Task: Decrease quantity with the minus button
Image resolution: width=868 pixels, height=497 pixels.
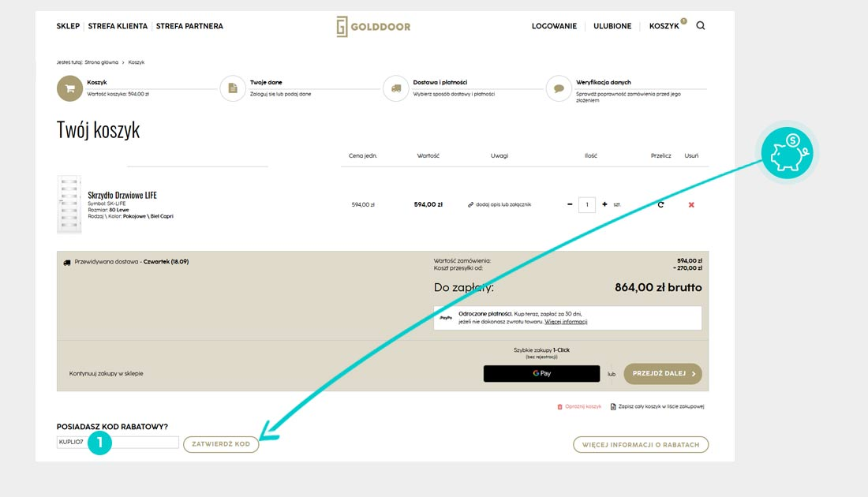Action: 570,204
